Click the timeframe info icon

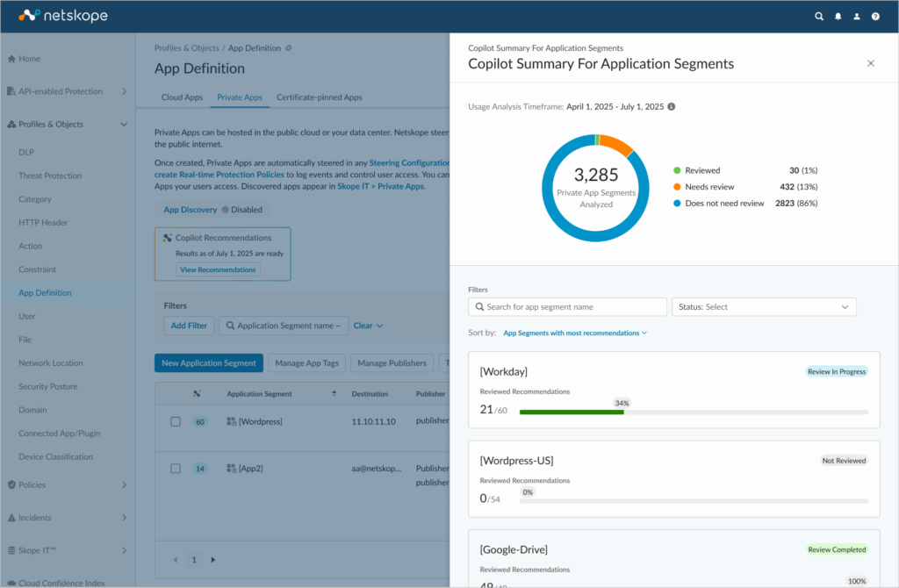pyautogui.click(x=672, y=106)
